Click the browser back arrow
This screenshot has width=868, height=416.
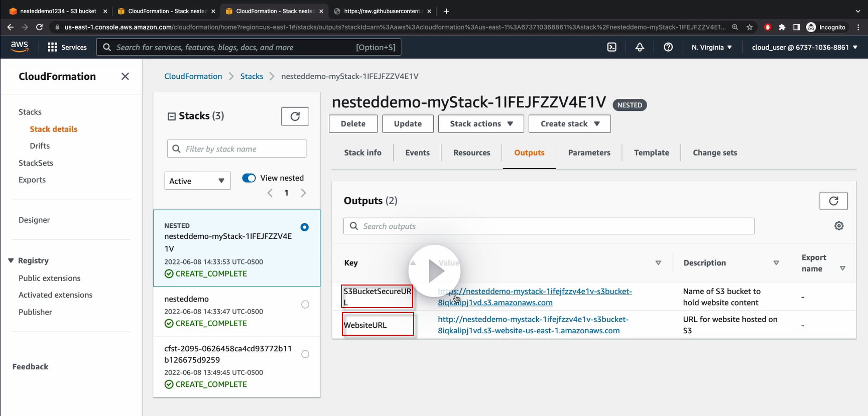click(11, 27)
